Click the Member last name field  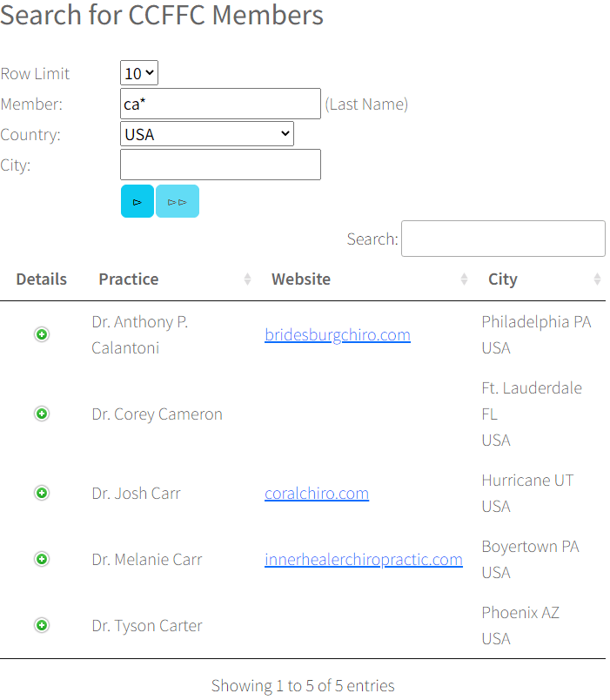[x=220, y=104]
